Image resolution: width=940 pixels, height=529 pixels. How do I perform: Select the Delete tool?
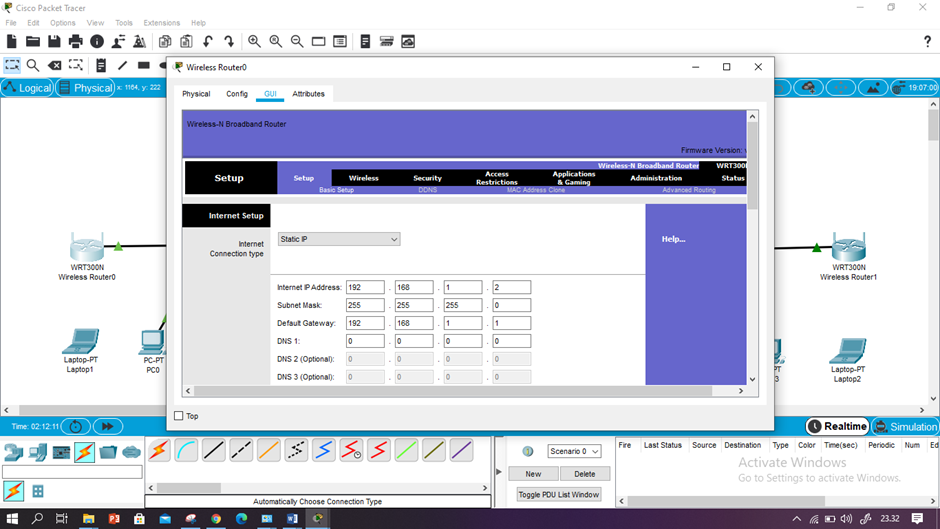tap(55, 65)
